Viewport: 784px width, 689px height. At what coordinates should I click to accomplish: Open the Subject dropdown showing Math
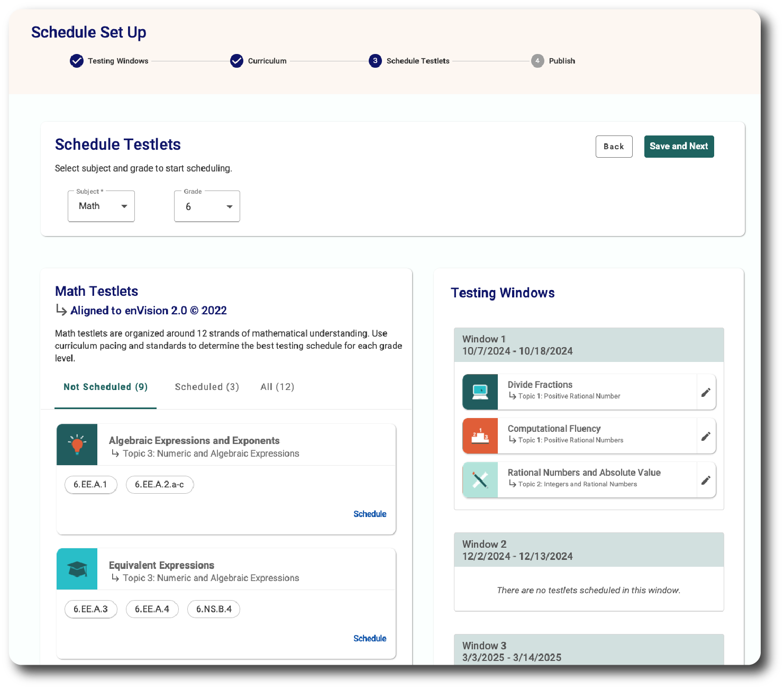102,206
